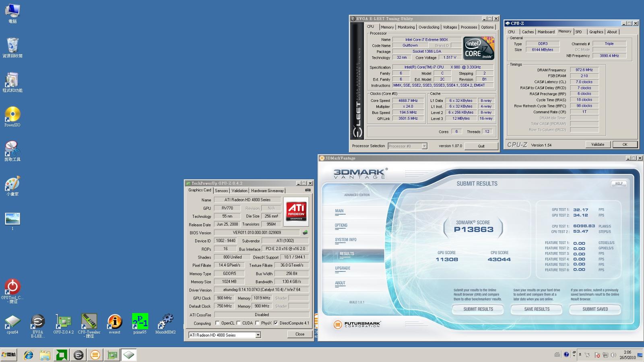644x362 pixels.
Task: Open the Paint (小畫家) desktop shortcut
Action: click(12, 186)
